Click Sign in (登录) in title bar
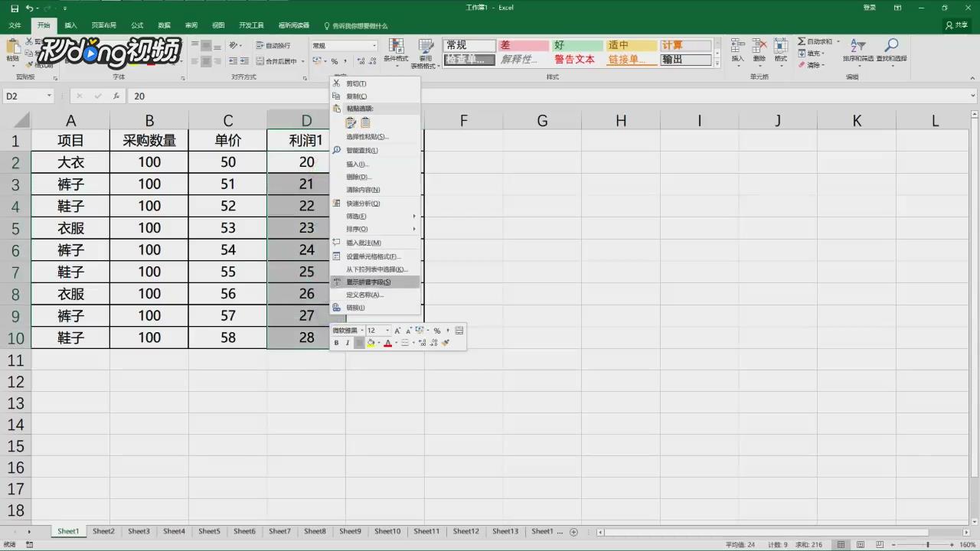The width and height of the screenshot is (980, 551). [870, 8]
